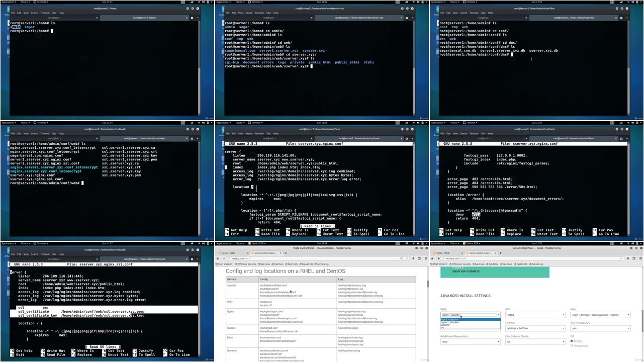The width and height of the screenshot is (644, 362).
Task: Open Additional Repository dropdown showing remi
Action: click(471, 342)
